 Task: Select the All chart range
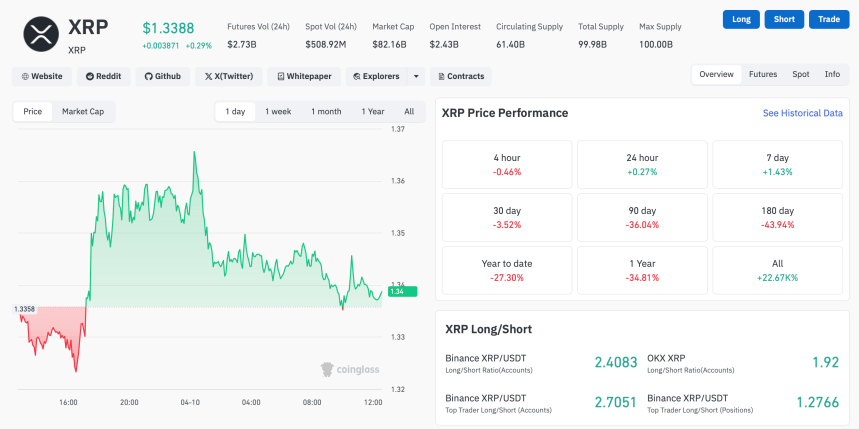click(409, 112)
